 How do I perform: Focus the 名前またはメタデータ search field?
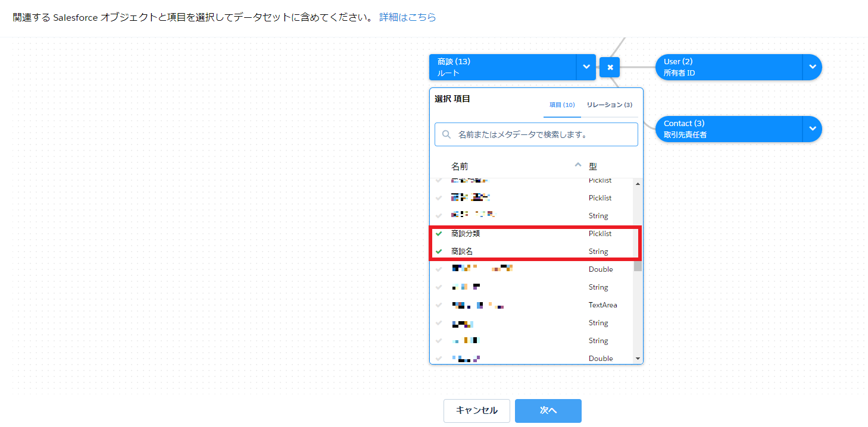[x=542, y=134]
